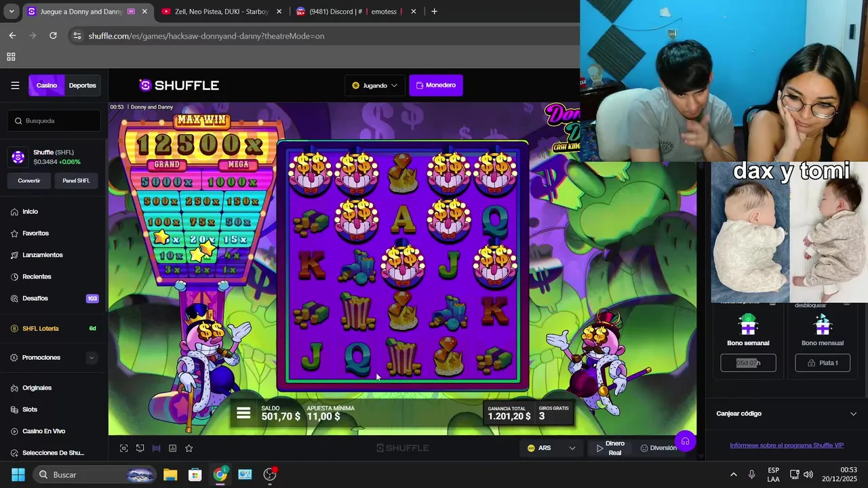Click the 103 Desafíos badge
The height and width of the screenshot is (488, 868).
[x=92, y=298]
